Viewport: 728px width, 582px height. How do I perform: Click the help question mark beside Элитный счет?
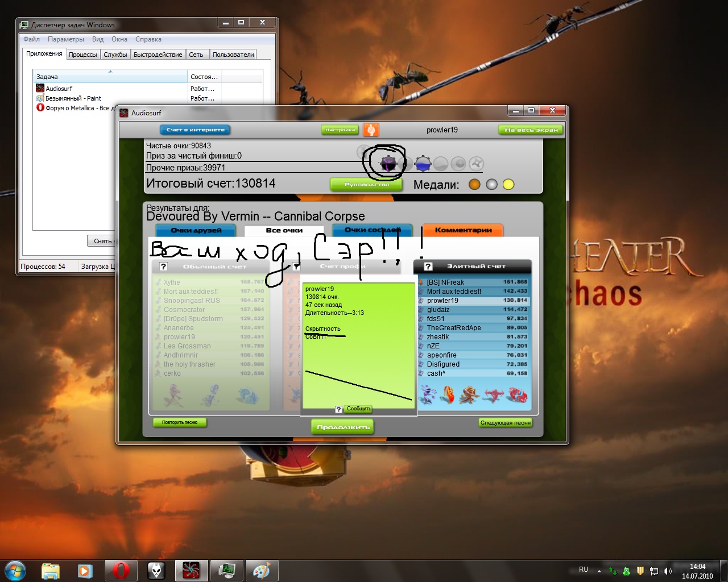[428, 266]
